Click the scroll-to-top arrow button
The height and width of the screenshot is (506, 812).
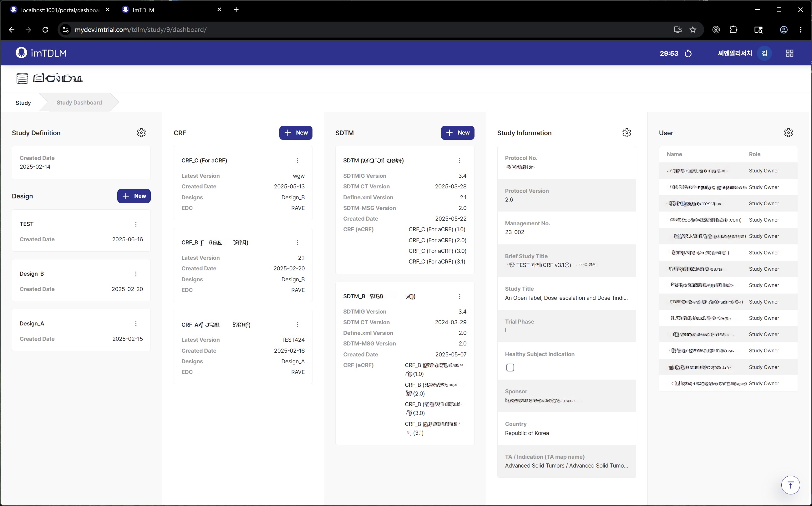[790, 485]
